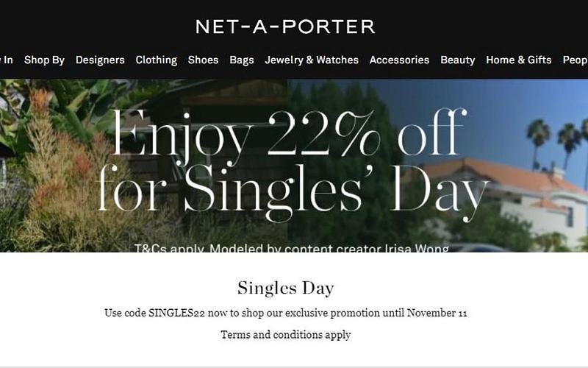Go to the Shoes category
Viewport: 588px width, 368px height.
(203, 60)
